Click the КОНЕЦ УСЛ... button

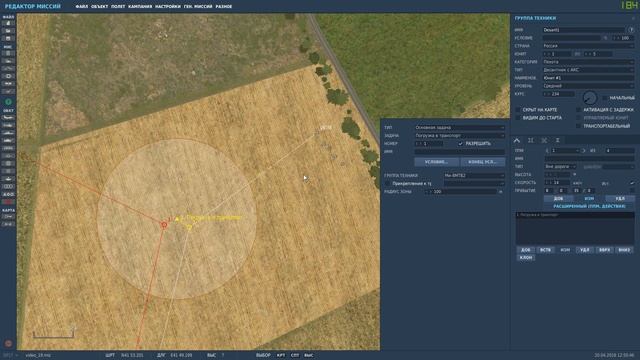pyautogui.click(x=483, y=162)
